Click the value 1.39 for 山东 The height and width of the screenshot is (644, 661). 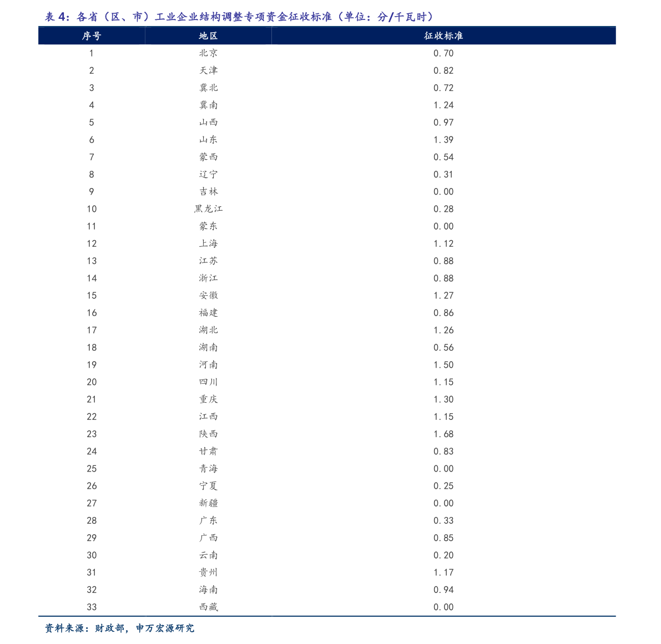point(443,140)
